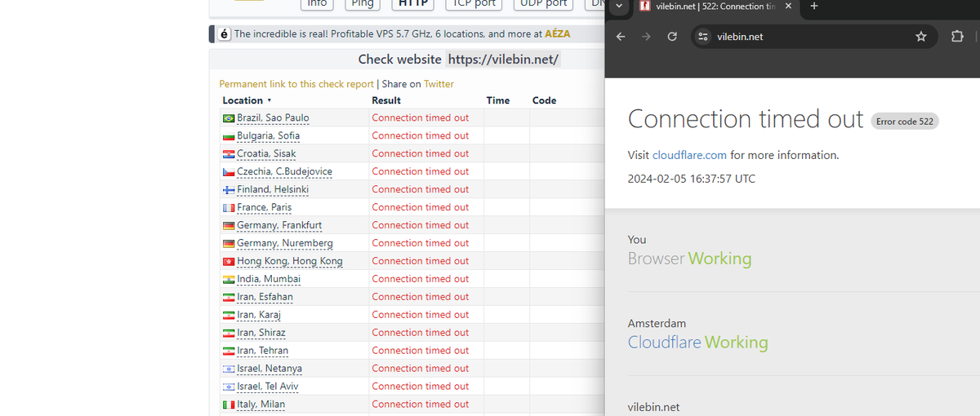Viewport: 980px width, 416px height.
Task: Select the vilebin.net 522 Connection timed out tab
Action: (714, 7)
